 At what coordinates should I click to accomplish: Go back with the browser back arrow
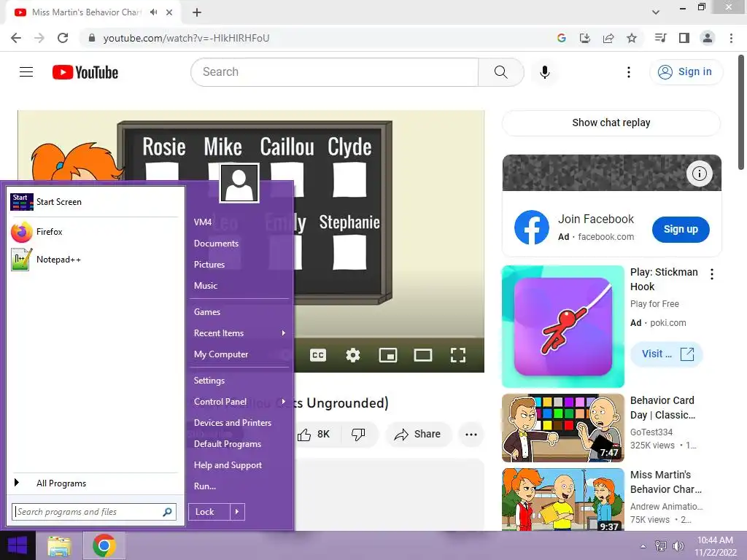click(x=16, y=38)
